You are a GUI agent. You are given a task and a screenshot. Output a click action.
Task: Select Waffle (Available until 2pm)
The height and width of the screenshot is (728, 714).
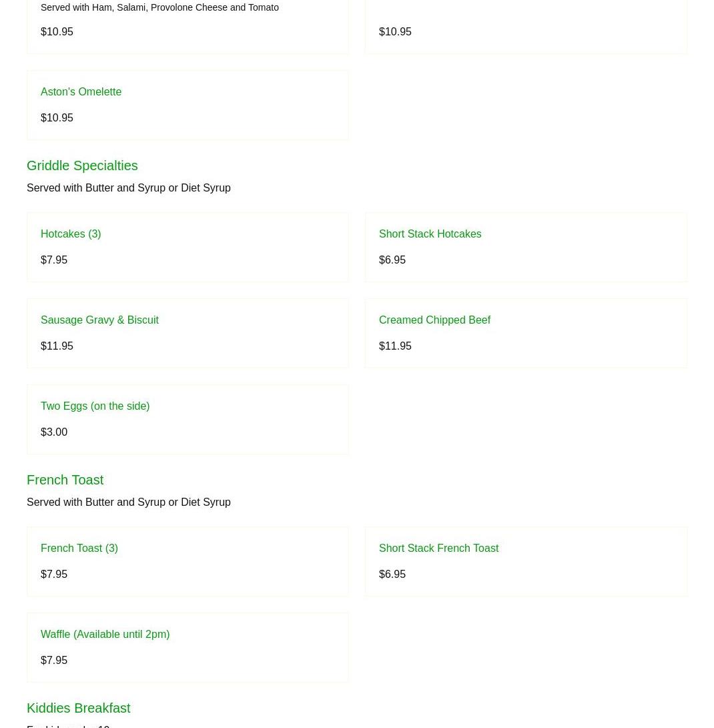pos(105,635)
